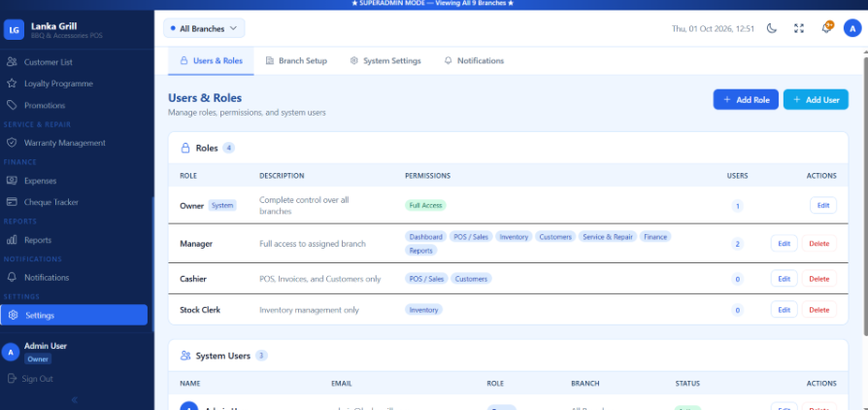
Task: Click the Loyalty Programme star icon
Action: tap(12, 84)
